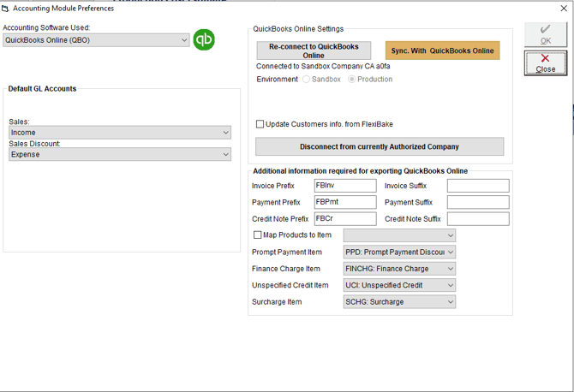Image resolution: width=574 pixels, height=392 pixels.
Task: Open the Map Products to Item dropdown
Action: 399,235
